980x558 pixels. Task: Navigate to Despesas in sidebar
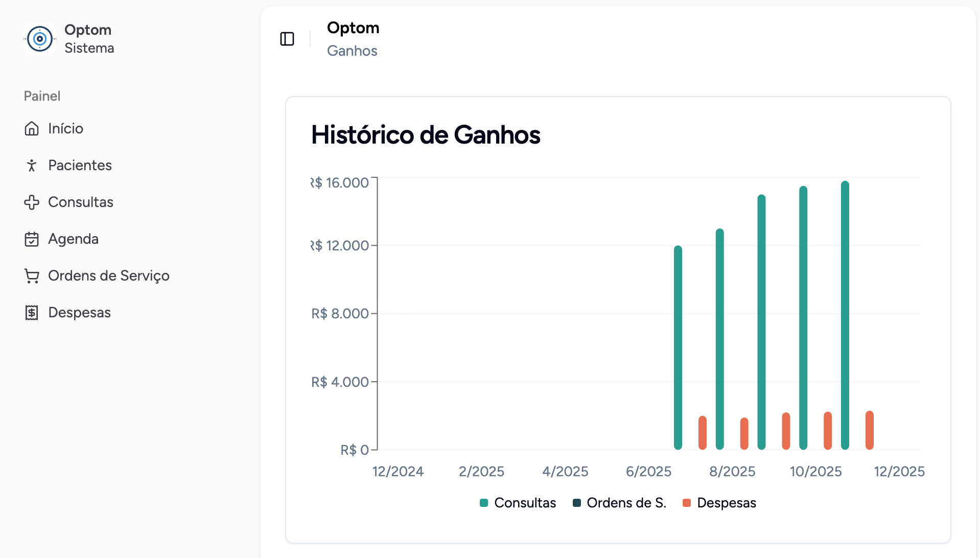79,313
